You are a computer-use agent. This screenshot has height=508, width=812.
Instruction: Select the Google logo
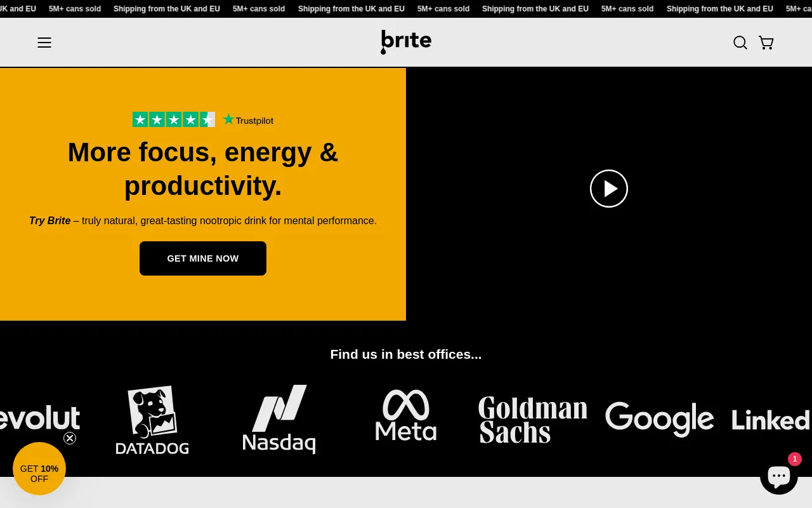(x=659, y=419)
